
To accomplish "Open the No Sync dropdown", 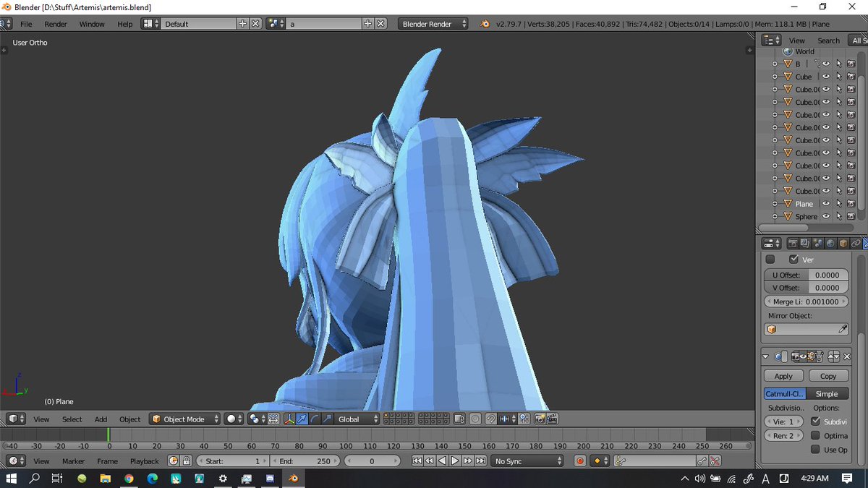I will (x=528, y=461).
